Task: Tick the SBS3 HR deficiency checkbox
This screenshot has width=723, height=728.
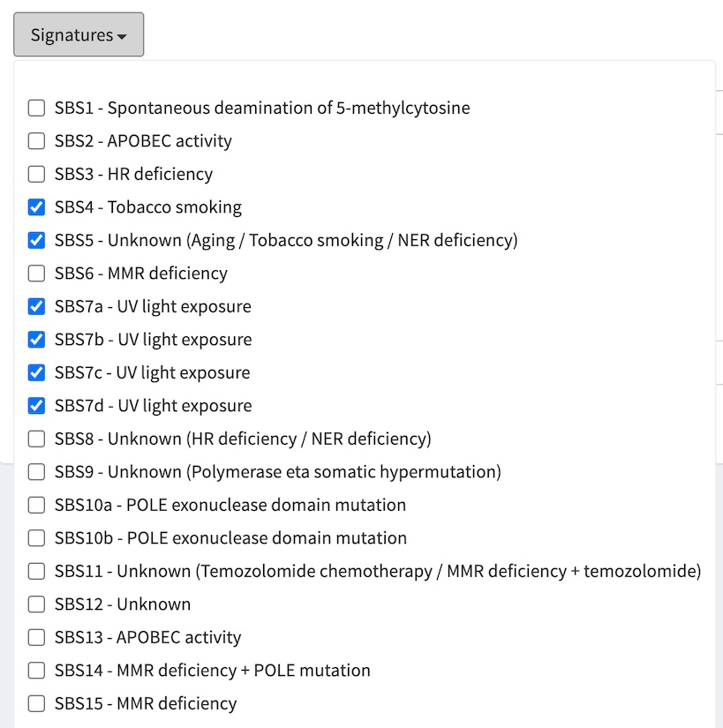Action: pos(36,175)
